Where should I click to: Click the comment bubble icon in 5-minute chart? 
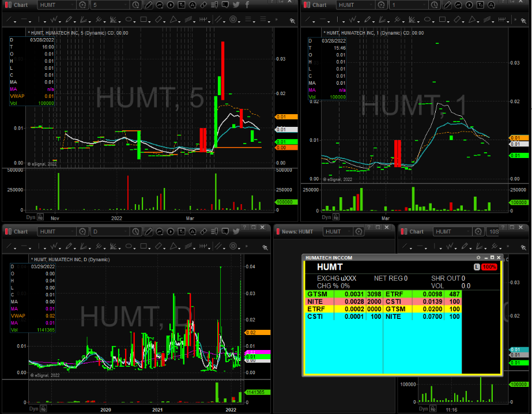225,5
